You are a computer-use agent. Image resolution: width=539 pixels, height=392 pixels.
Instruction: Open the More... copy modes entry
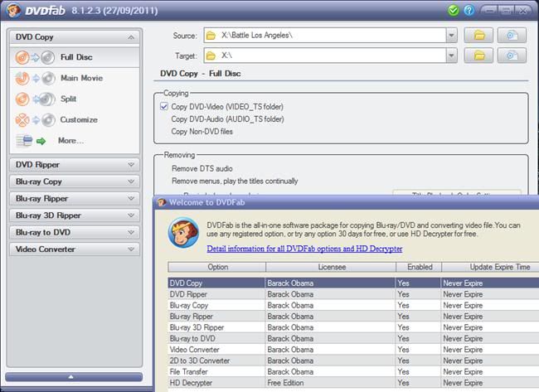[x=75, y=141]
